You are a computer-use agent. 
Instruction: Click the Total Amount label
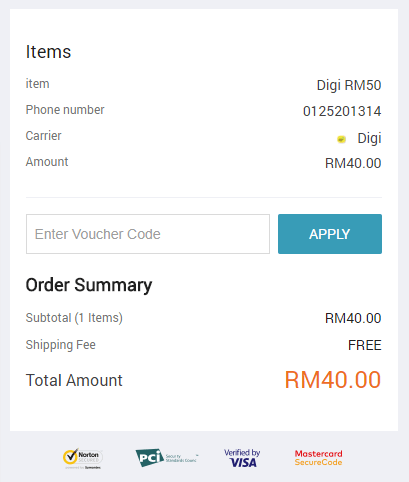[74, 380]
